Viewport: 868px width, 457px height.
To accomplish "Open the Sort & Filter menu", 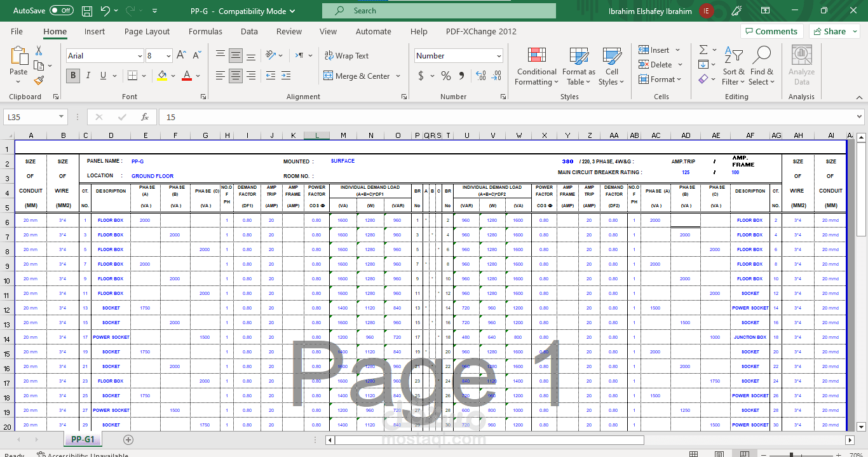I will pos(734,66).
